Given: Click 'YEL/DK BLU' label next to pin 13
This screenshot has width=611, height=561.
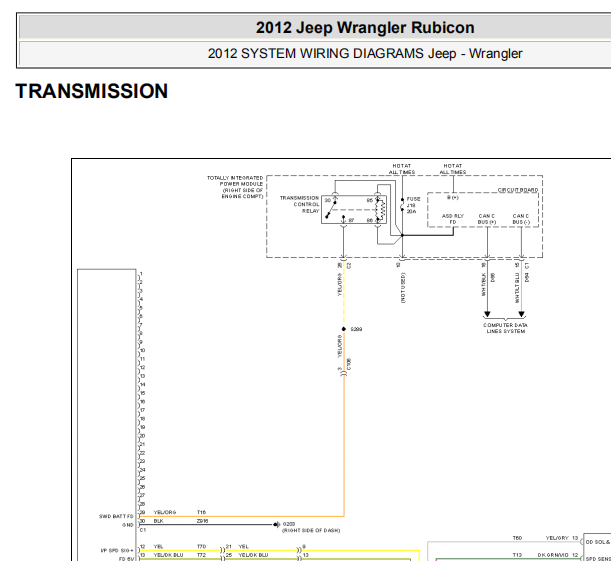Looking at the screenshot, I should pyautogui.click(x=168, y=554).
